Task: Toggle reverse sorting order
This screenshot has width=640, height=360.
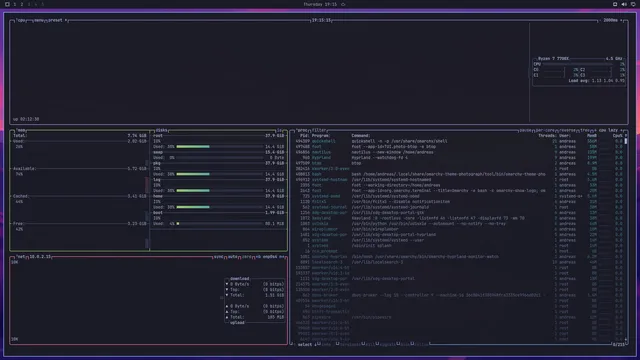Action: [x=568, y=131]
